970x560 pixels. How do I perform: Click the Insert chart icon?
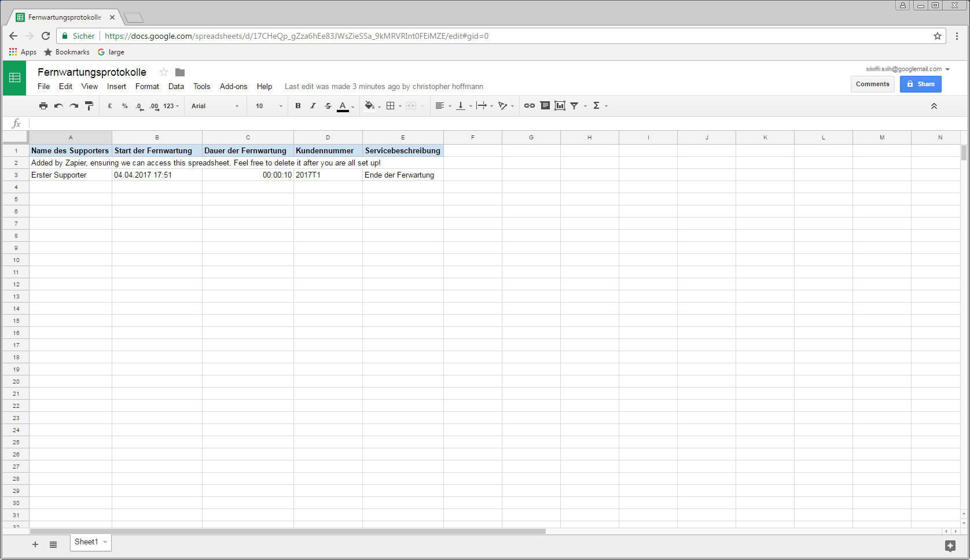point(560,106)
